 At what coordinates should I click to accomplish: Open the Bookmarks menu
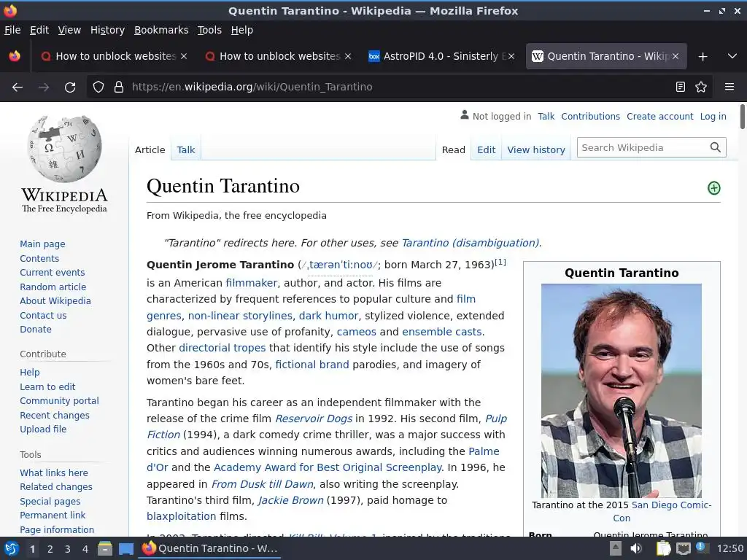point(161,30)
